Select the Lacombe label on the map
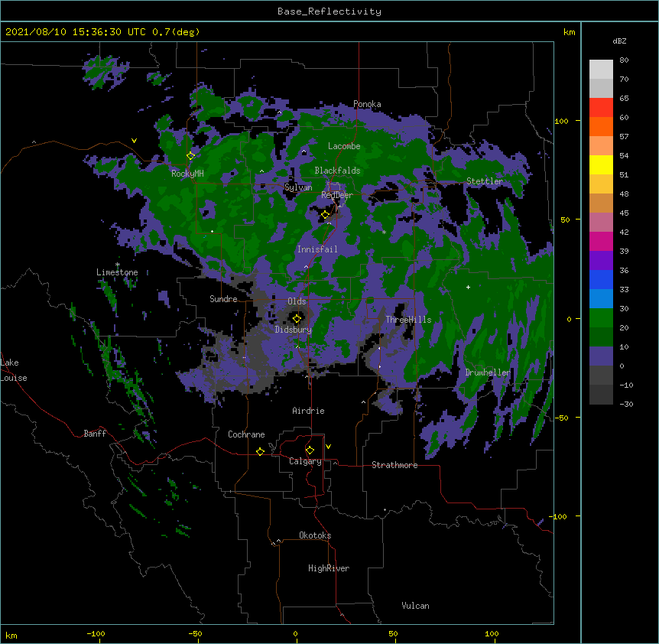 coord(344,146)
